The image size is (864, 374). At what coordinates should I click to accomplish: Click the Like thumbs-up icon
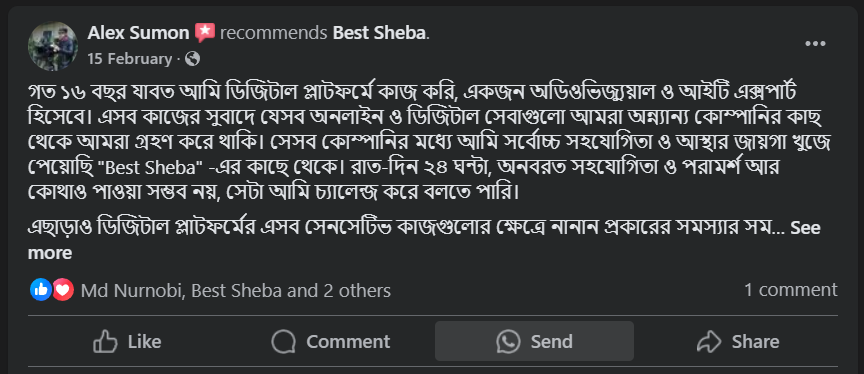(105, 342)
